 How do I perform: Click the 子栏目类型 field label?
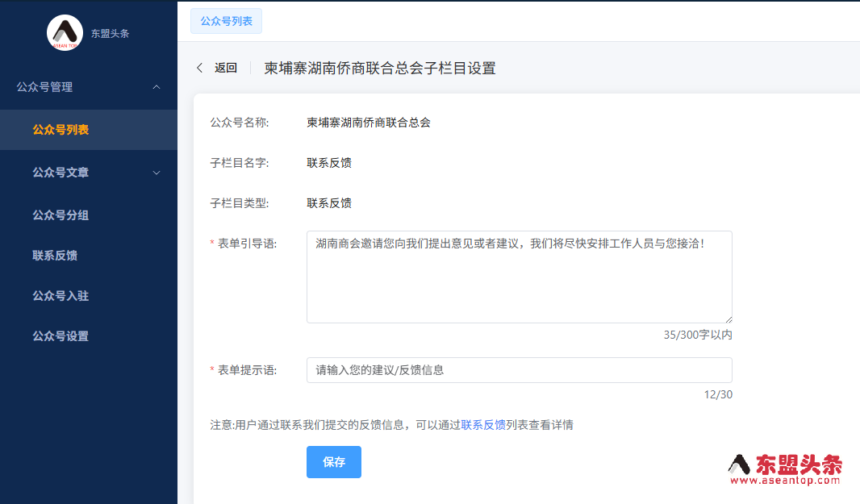(240, 203)
